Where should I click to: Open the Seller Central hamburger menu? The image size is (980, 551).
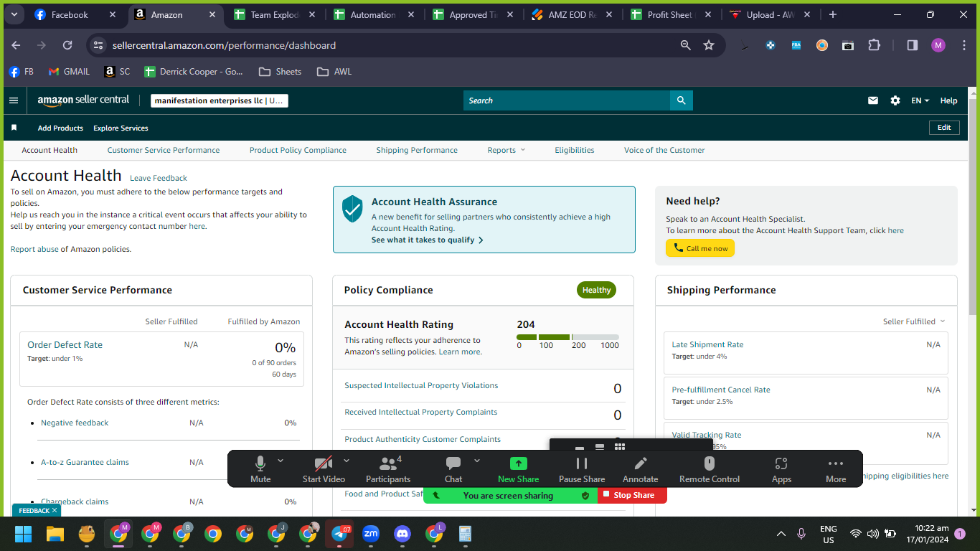tap(14, 100)
